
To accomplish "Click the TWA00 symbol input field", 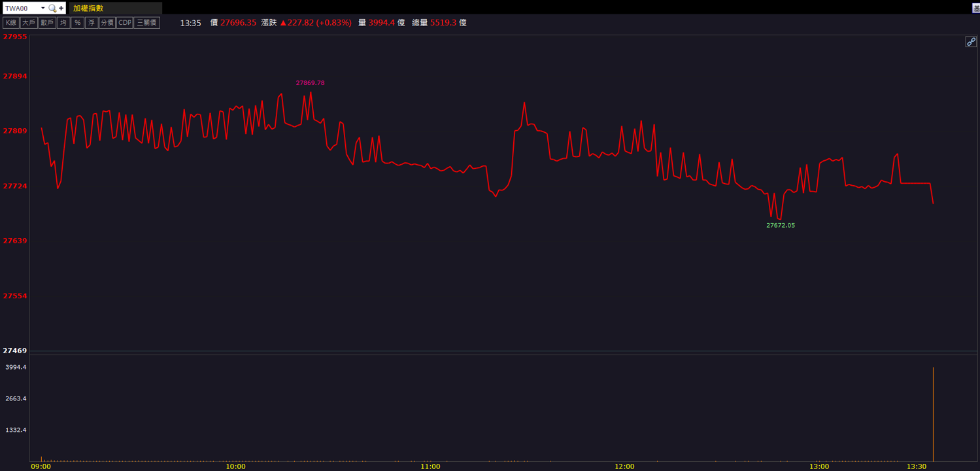I will click(21, 9).
